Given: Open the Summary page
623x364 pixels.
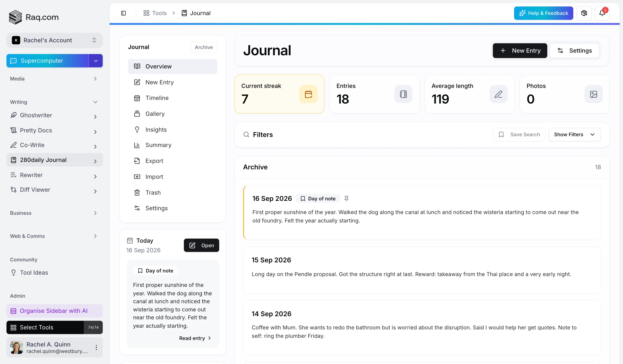Looking at the screenshot, I should [173, 145].
